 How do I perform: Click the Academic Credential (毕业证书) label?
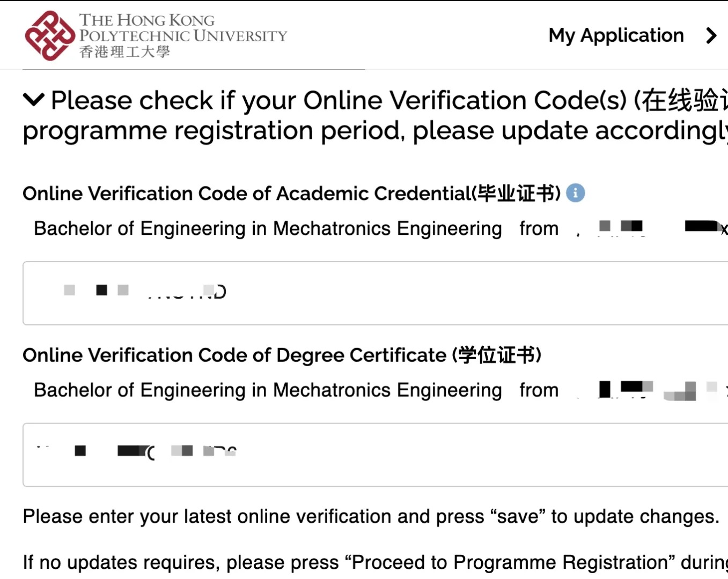[291, 194]
